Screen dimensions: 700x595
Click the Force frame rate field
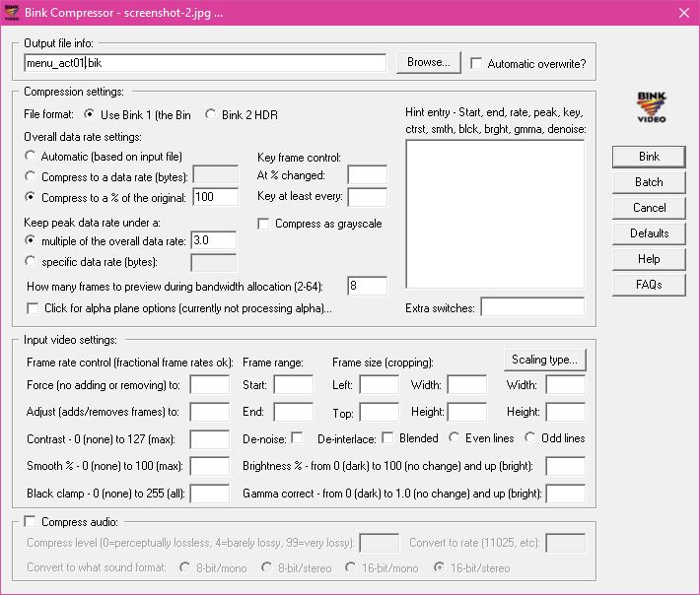click(x=209, y=384)
